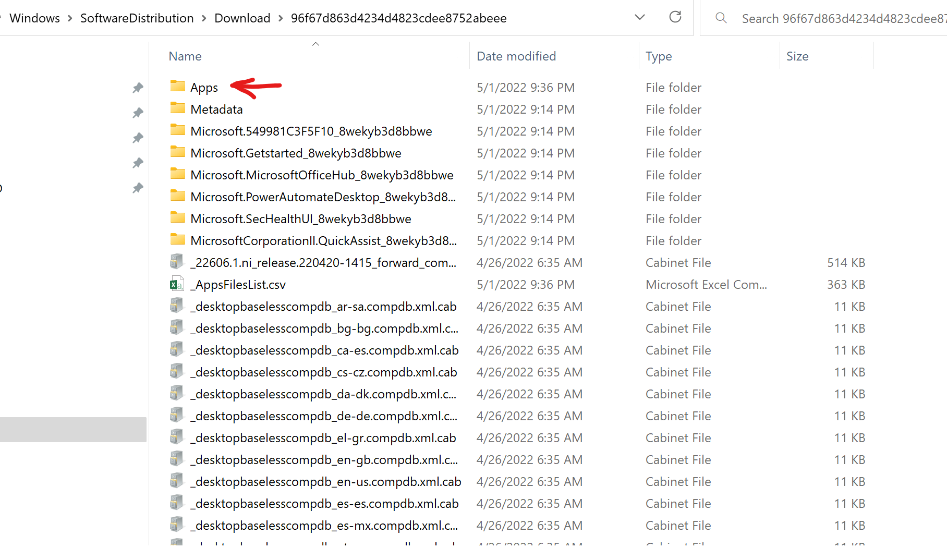The width and height of the screenshot is (947, 560).
Task: Go to SoftwareDistribution in the breadcrumb
Action: [x=137, y=18]
